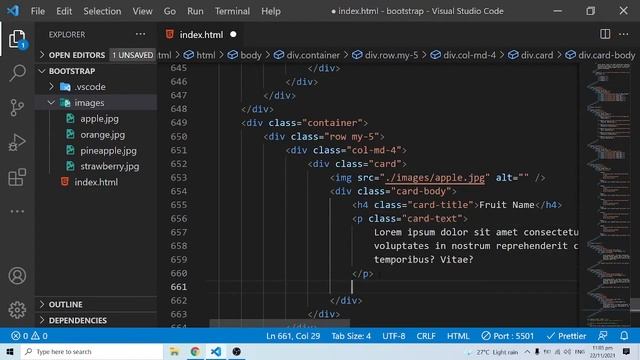Open orange.jpg in the explorer
The height and width of the screenshot is (360, 640).
[102, 134]
